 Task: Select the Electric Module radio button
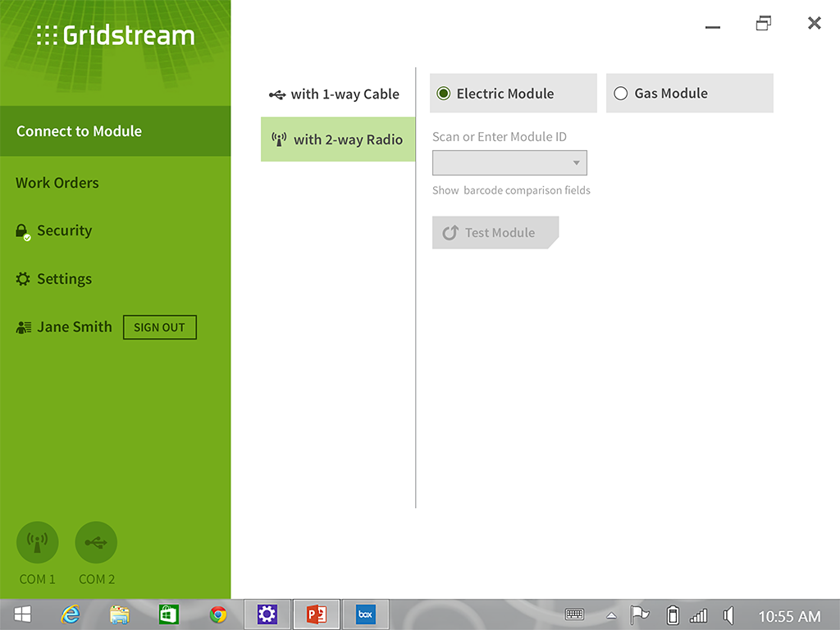444,94
